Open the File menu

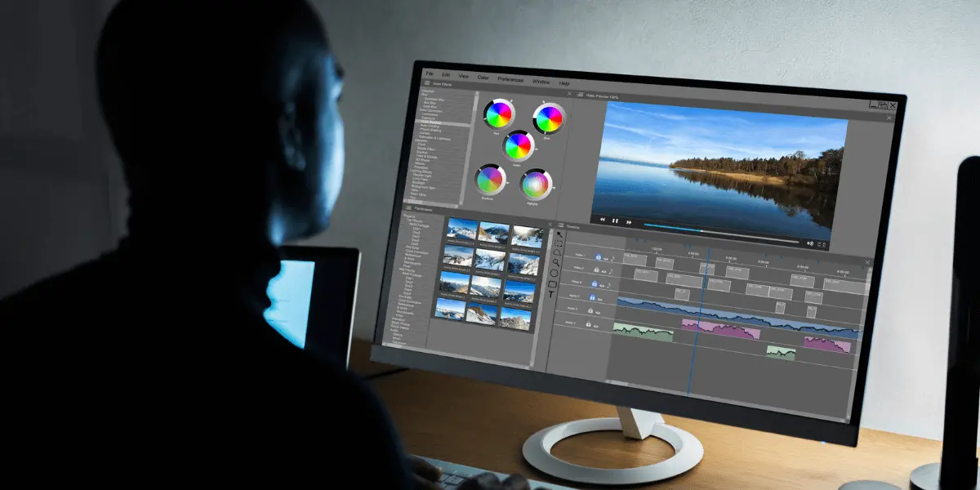(x=430, y=73)
